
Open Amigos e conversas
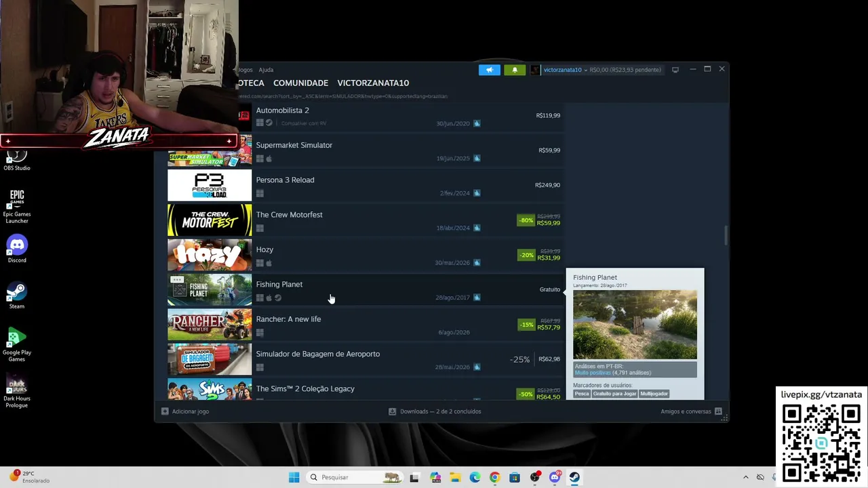(686, 411)
